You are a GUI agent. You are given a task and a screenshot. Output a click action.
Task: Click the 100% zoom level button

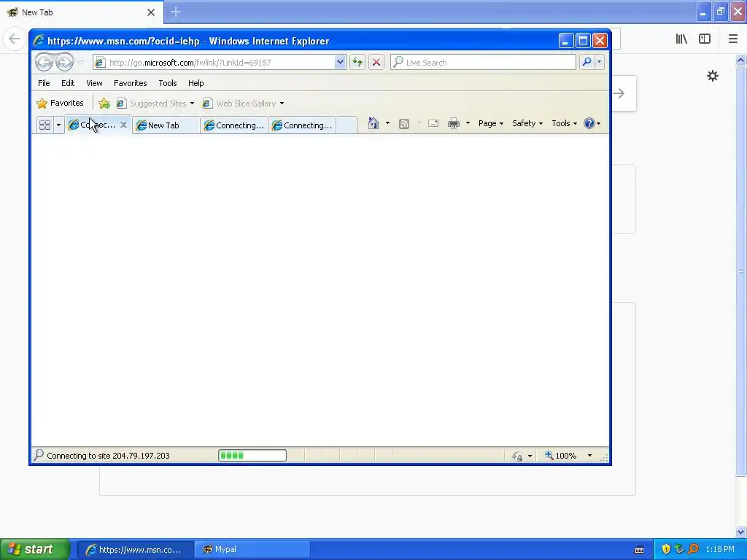(x=561, y=456)
